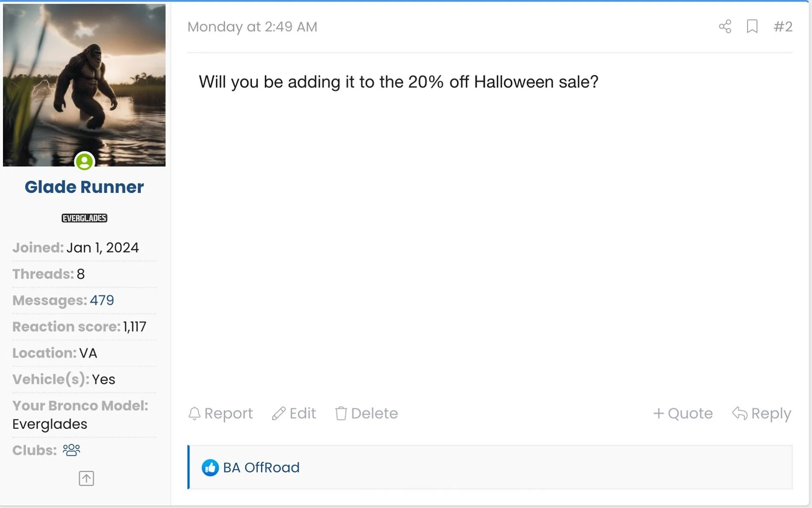This screenshot has height=508, width=812.
Task: Click the Everglades badge under username
Action: [x=84, y=218]
